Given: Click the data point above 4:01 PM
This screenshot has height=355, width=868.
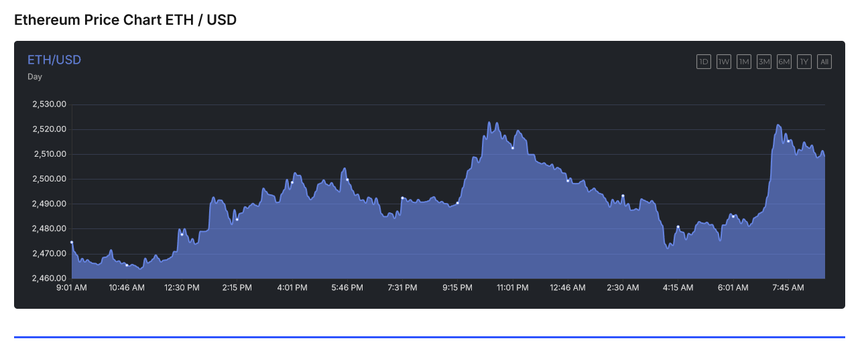Looking at the screenshot, I should 292,182.
